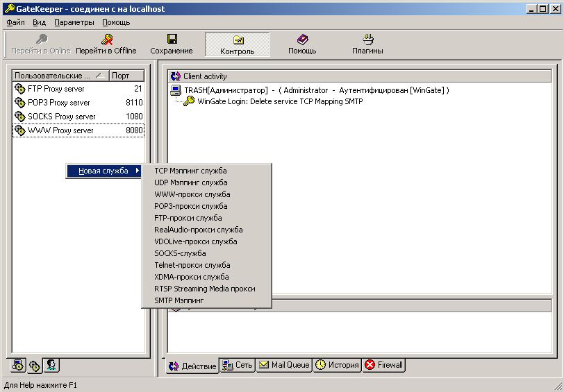Sort by the Пользовательские column header
The width and height of the screenshot is (564, 392).
(x=61, y=76)
